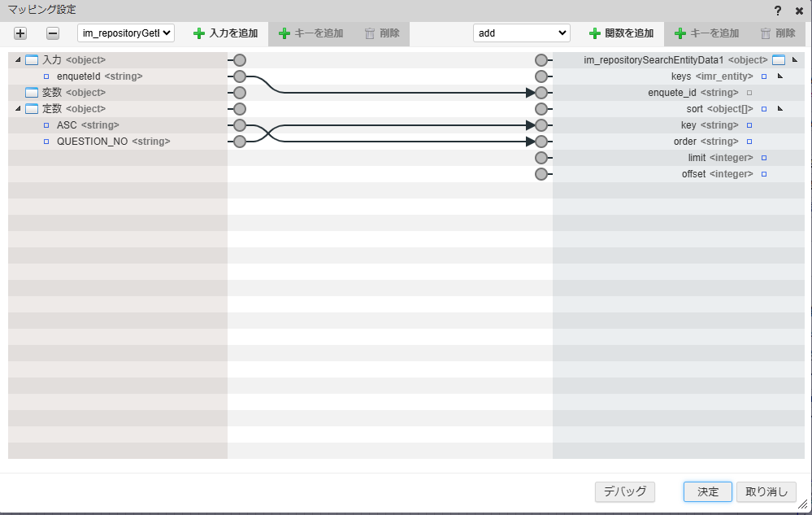Screen dimensions: 812x515
Task: Click the connector circle beside enqueteId
Action: click(x=238, y=76)
